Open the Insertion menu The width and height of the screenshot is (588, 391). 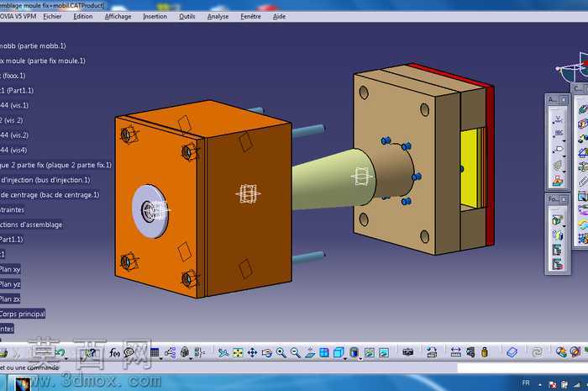pos(155,17)
